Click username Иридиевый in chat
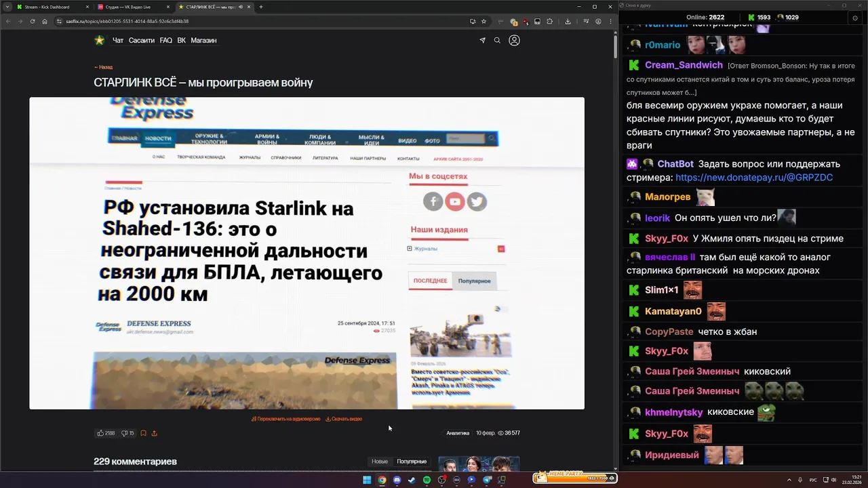Image resolution: width=868 pixels, height=488 pixels. 672,455
